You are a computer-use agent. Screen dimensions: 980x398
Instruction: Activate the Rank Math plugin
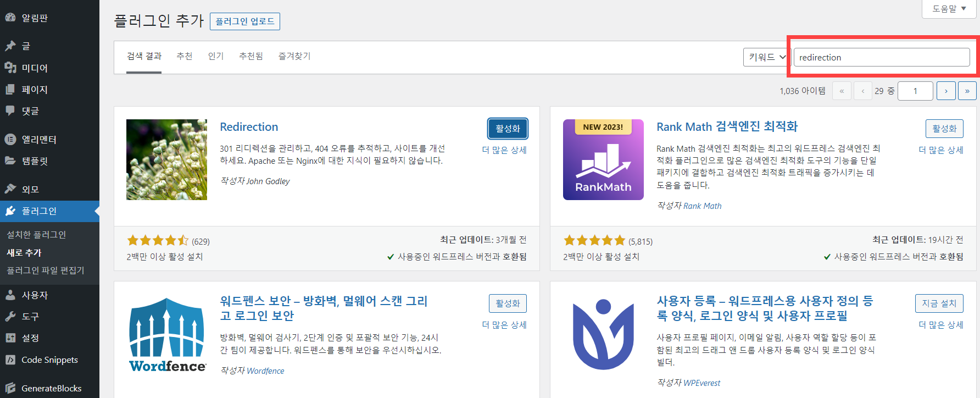point(944,129)
